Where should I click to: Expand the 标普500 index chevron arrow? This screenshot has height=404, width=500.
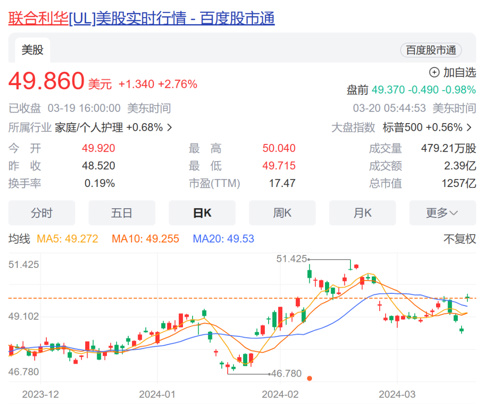point(469,127)
